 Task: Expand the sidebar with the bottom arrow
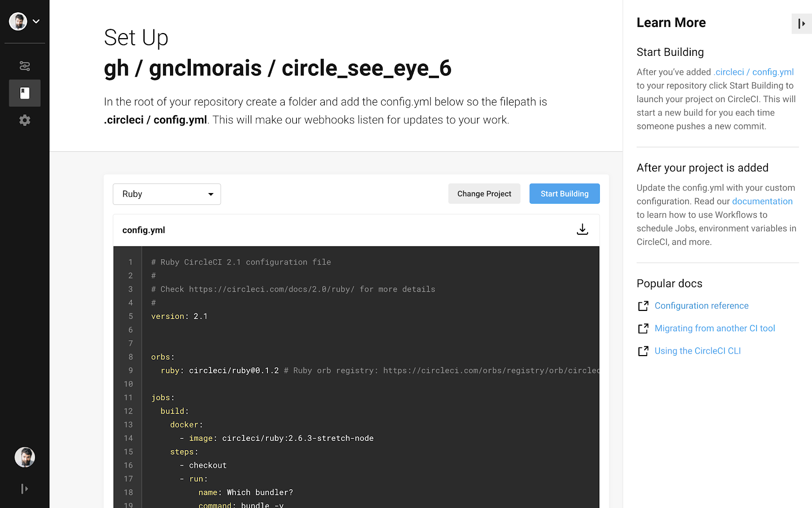click(x=24, y=488)
